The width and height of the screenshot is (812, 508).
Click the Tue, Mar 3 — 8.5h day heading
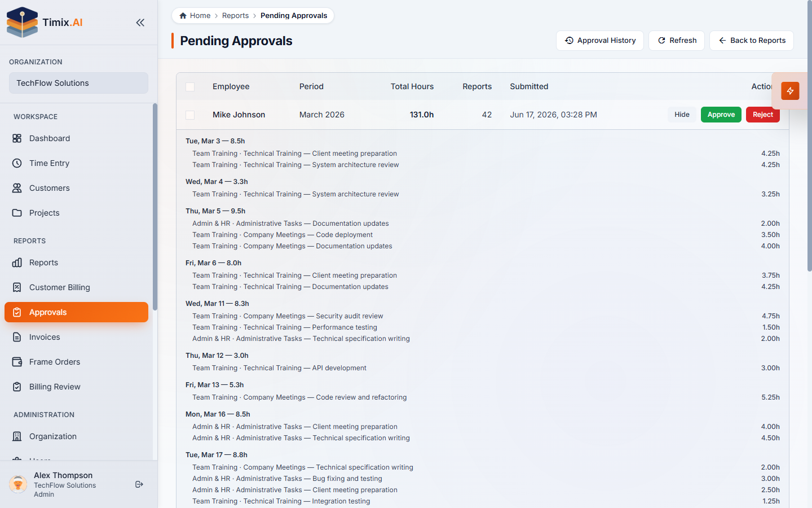click(x=215, y=141)
